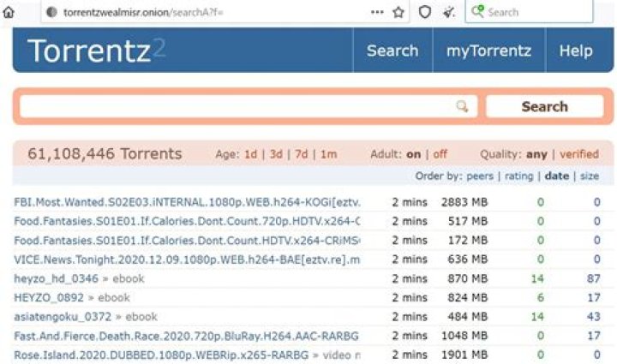The image size is (617, 364).
Task: Click magnifier icon inside Torrentz search field
Action: 463,106
